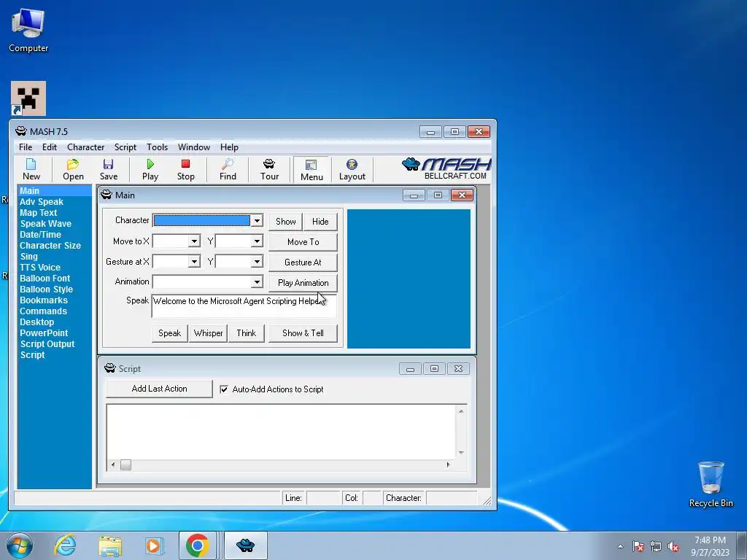
Task: Click the MASH Bellcraft.com logo
Action: (446, 168)
